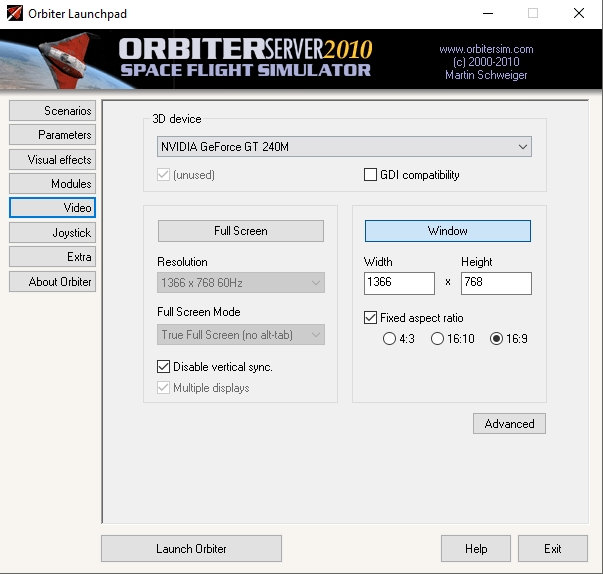Open the Help button
Viewport: 603px width, 574px height.
click(476, 549)
